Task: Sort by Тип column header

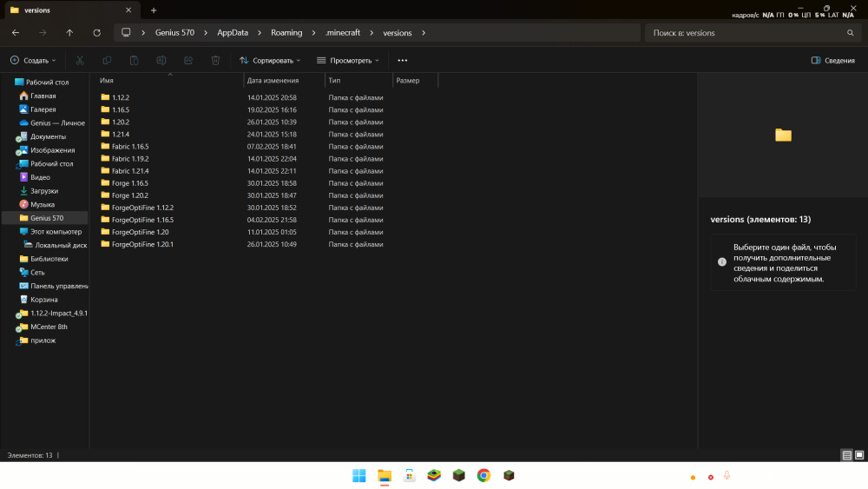Action: (358, 80)
